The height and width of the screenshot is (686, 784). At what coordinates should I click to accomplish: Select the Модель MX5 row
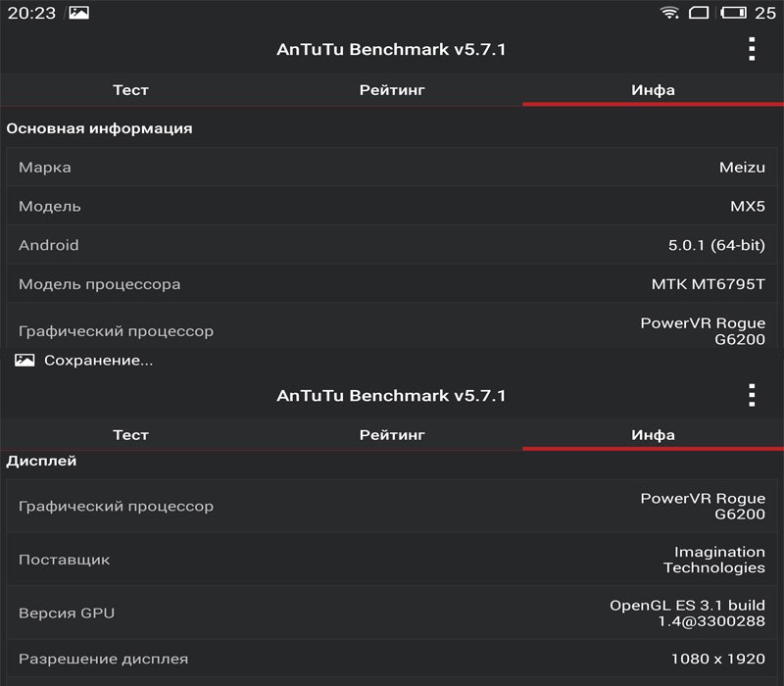point(392,206)
